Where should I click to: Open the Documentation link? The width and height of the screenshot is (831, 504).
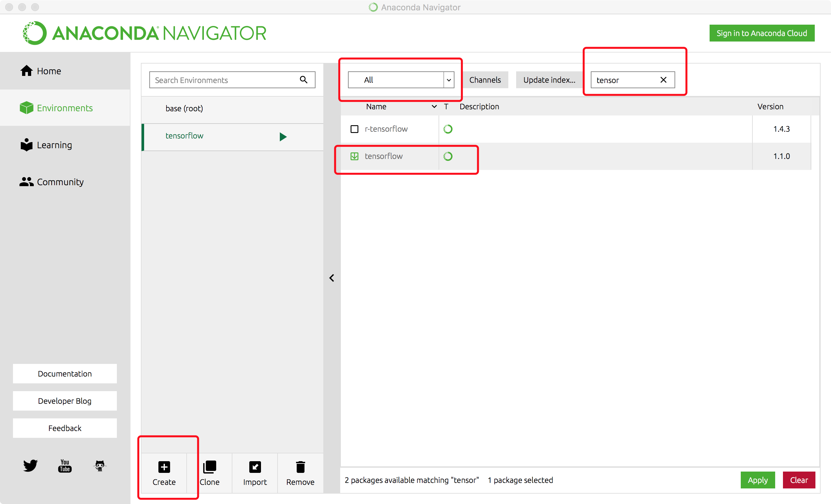pyautogui.click(x=65, y=374)
